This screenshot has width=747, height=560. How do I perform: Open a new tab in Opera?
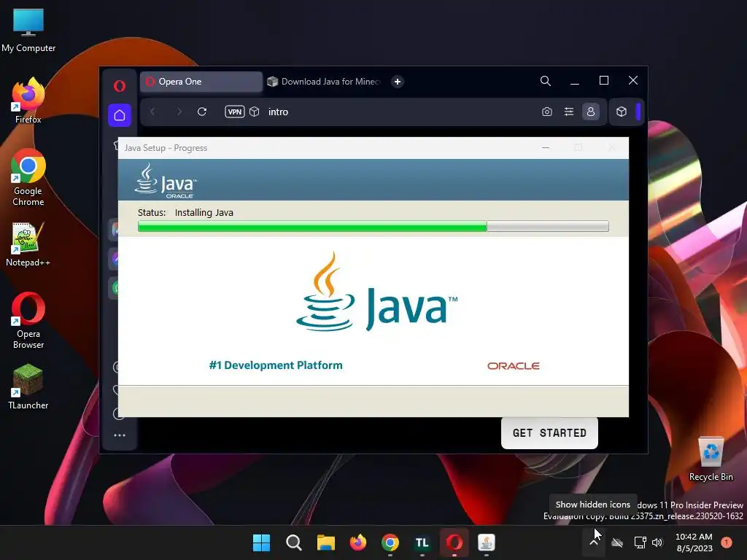click(398, 82)
